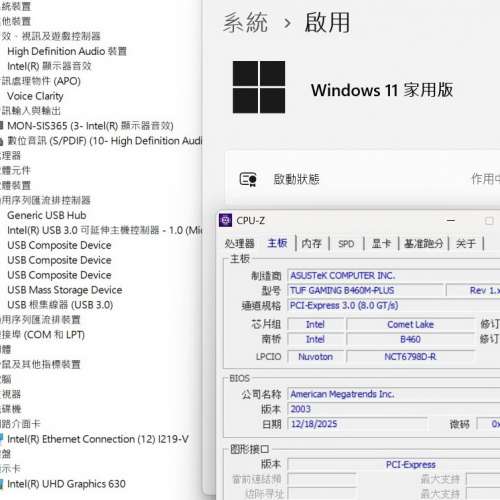Open the 关于 tab in CPU-Z
The image size is (500, 500).
[x=466, y=244]
